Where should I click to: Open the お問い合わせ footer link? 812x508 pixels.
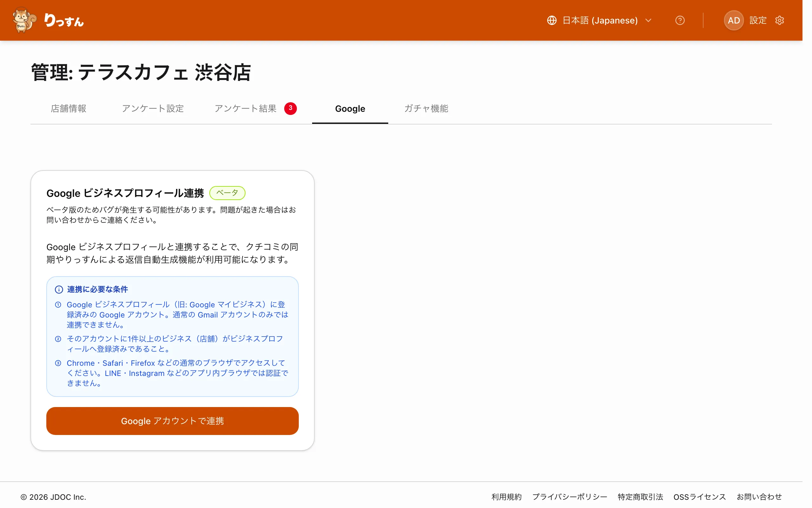(759, 497)
